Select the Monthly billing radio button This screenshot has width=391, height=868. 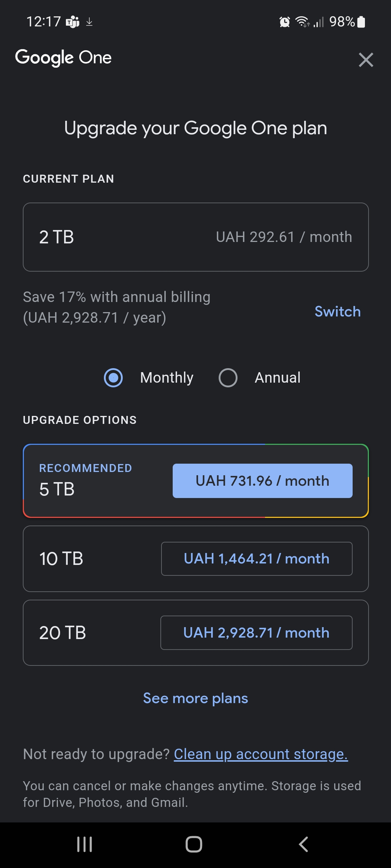113,378
